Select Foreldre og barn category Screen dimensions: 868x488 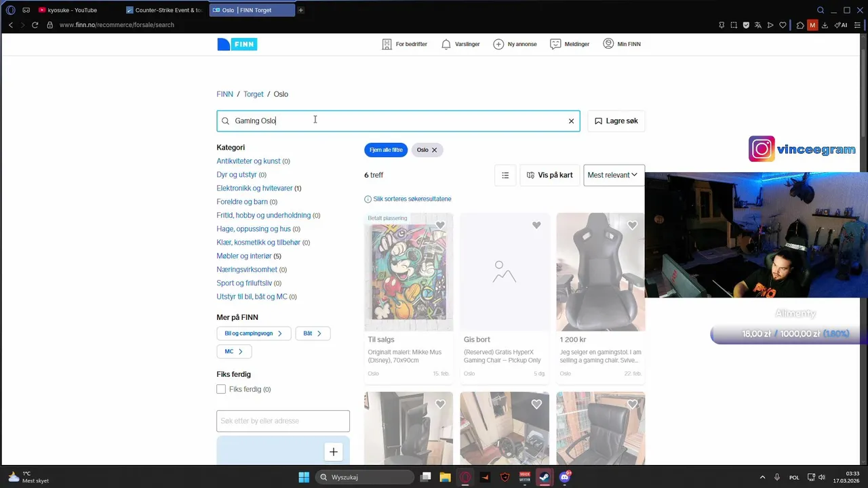click(x=242, y=202)
